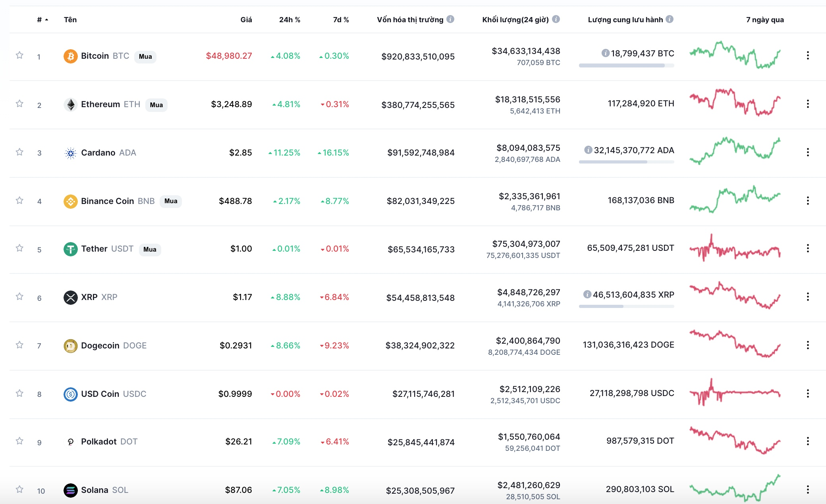
Task: Click the orange Bitcoin logo icon
Action: click(x=71, y=56)
